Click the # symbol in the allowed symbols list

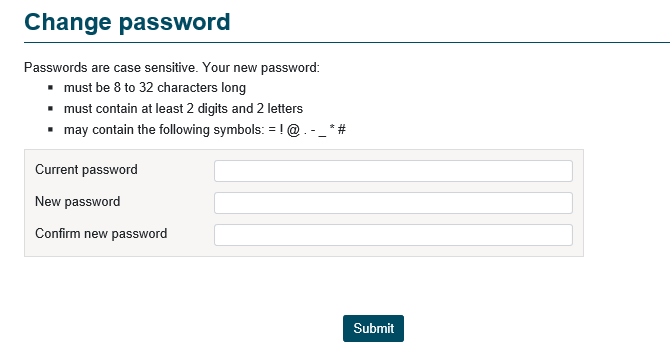pyautogui.click(x=341, y=129)
